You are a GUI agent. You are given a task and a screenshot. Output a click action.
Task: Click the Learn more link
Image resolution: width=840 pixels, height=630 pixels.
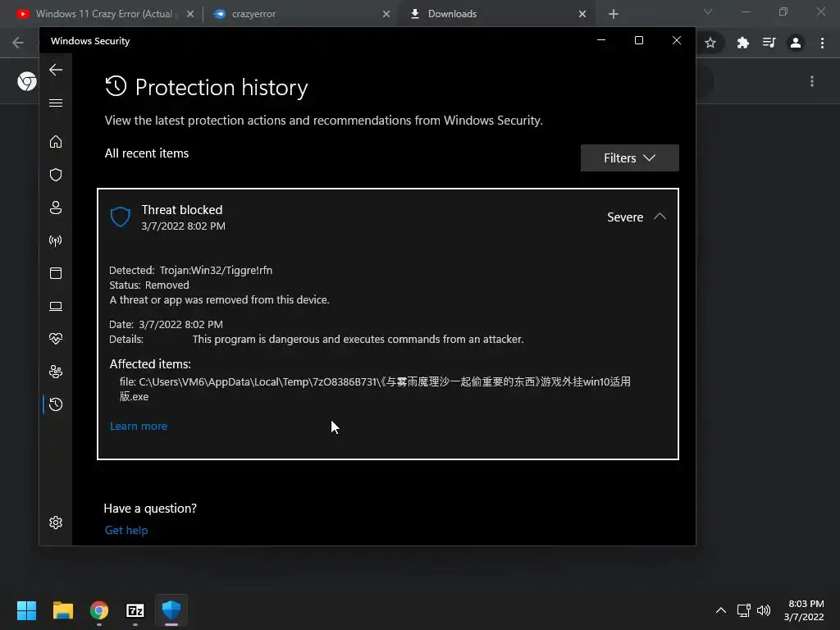point(139,426)
